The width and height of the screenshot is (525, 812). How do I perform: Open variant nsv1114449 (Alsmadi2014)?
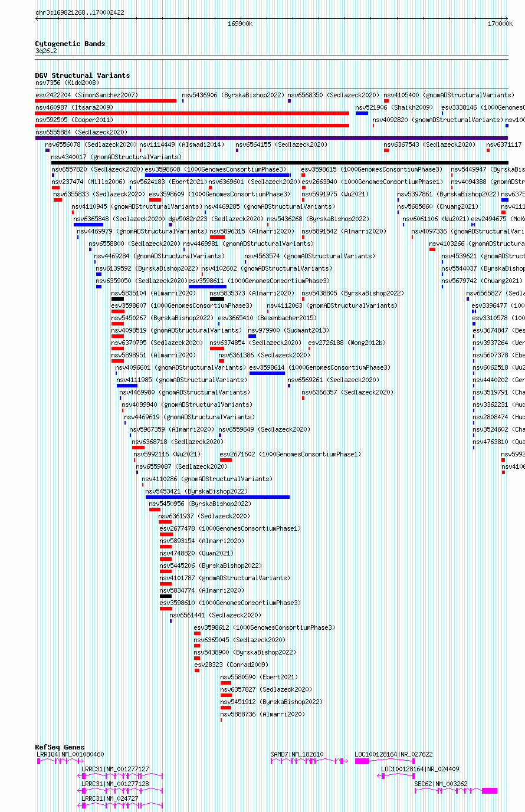pos(182,144)
